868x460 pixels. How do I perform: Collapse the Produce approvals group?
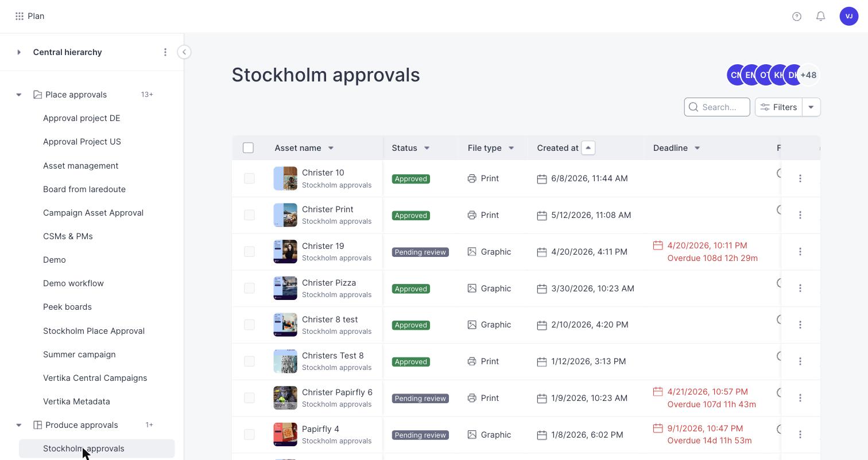coord(19,425)
